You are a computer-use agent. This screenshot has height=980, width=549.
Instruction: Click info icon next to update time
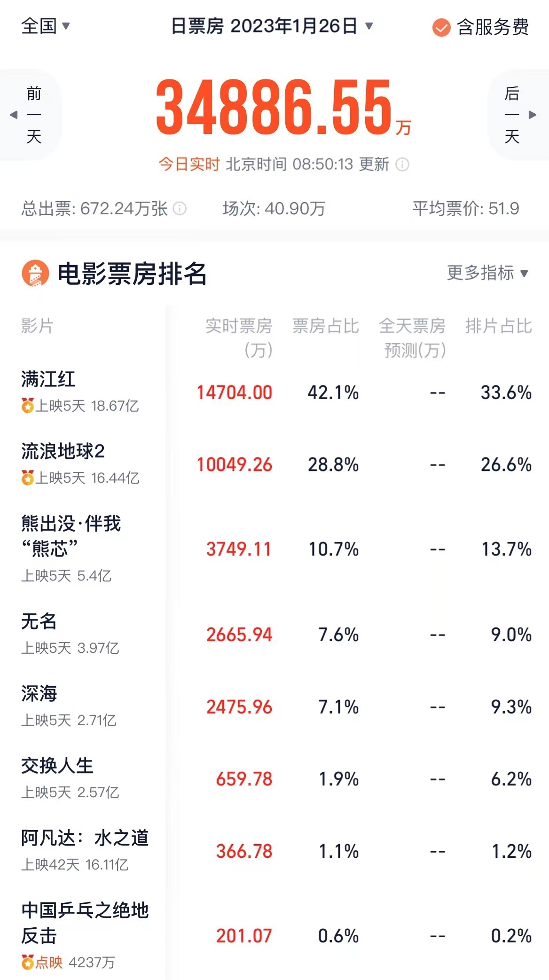click(x=402, y=165)
